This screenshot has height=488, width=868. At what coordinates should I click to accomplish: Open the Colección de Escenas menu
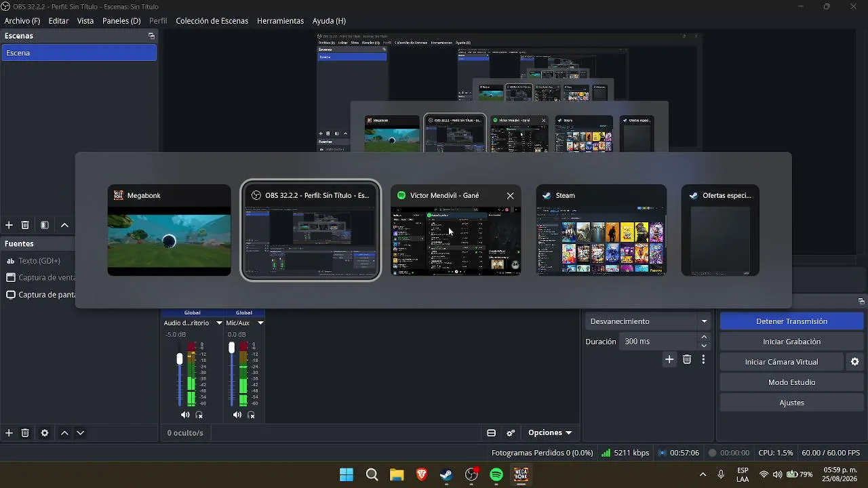click(212, 21)
